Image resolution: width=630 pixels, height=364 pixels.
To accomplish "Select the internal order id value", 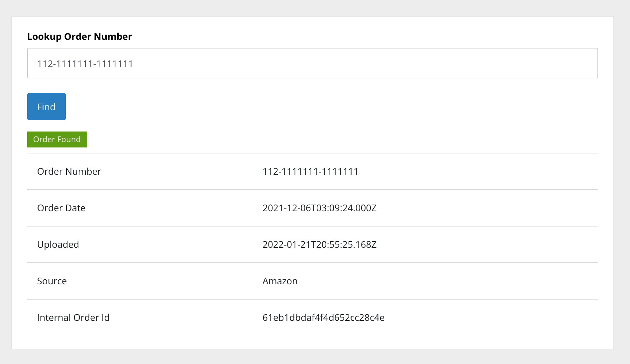I will click(323, 318).
